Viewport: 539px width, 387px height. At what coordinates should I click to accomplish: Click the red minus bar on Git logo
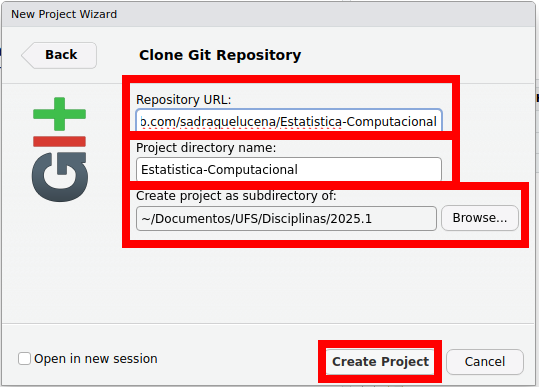[59, 141]
